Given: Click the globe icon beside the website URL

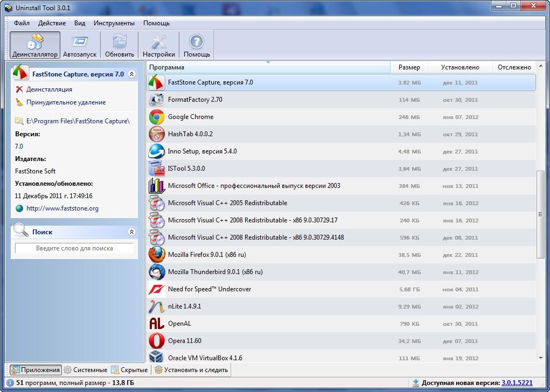Looking at the screenshot, I should pos(19,208).
